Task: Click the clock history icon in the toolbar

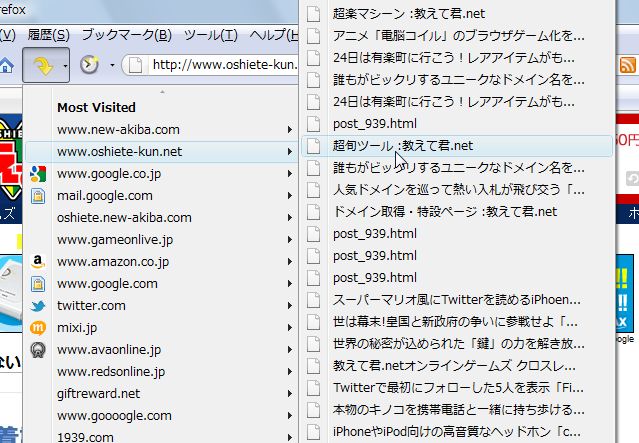Action: (89, 64)
